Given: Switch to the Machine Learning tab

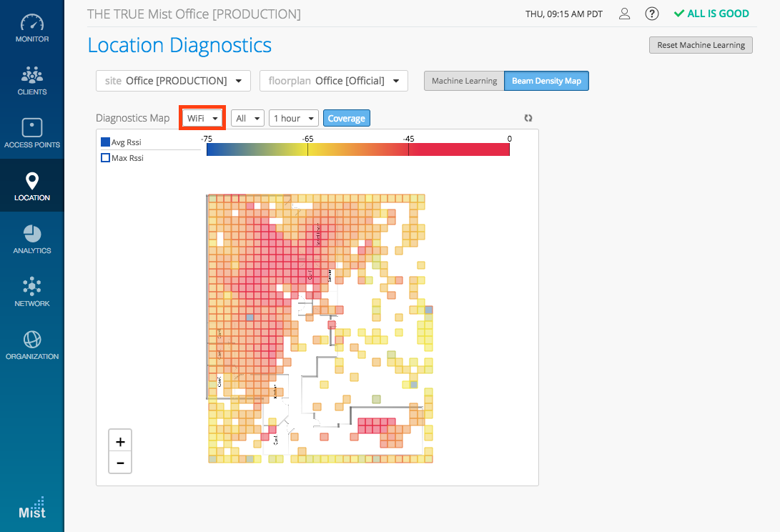Looking at the screenshot, I should 464,81.
